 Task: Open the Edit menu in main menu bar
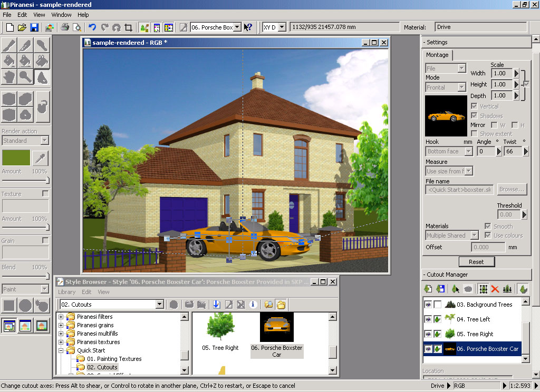point(22,15)
